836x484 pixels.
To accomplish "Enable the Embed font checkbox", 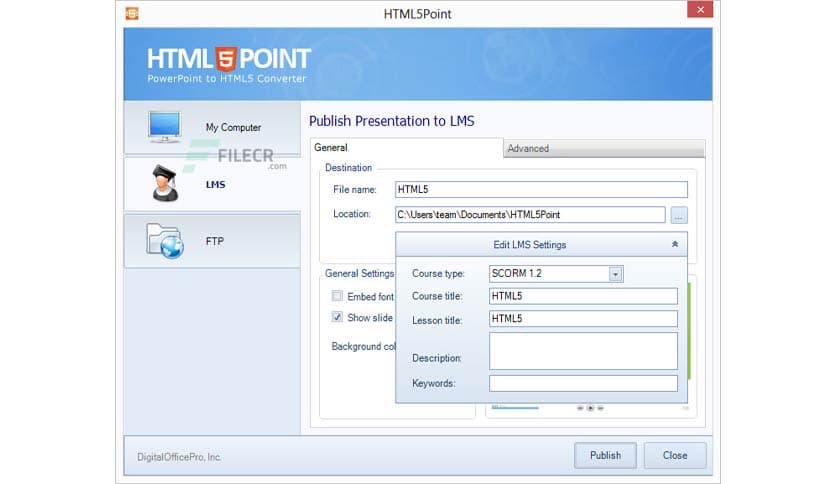I will [x=337, y=296].
